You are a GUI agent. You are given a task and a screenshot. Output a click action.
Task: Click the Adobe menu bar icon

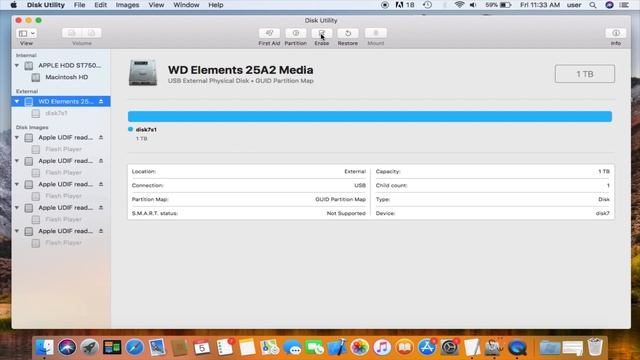[x=404, y=5]
